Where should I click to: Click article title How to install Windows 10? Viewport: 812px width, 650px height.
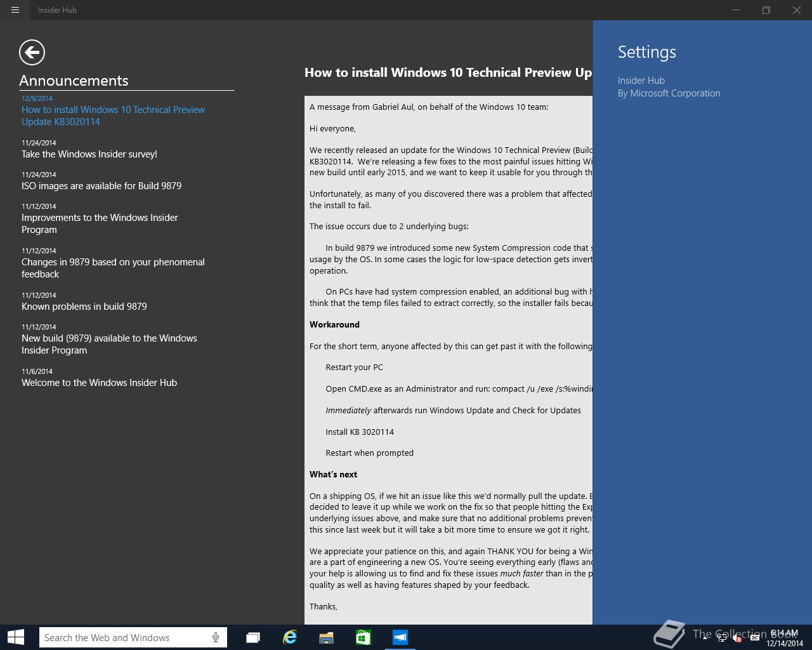coord(448,72)
